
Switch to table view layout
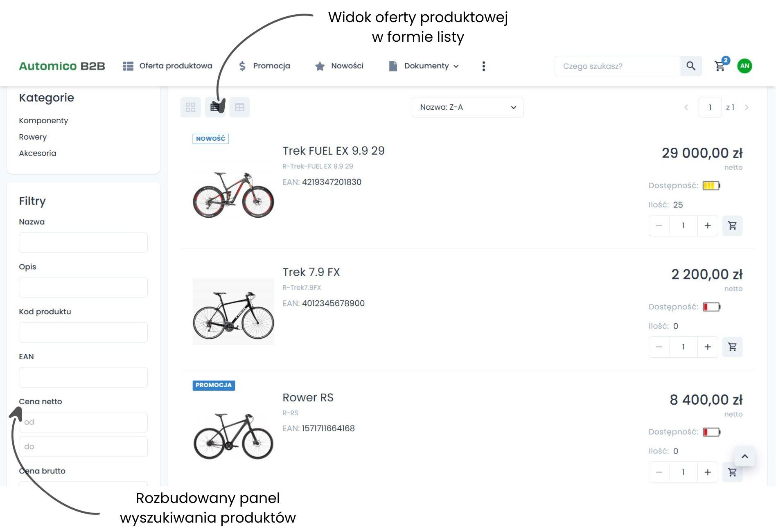(239, 107)
